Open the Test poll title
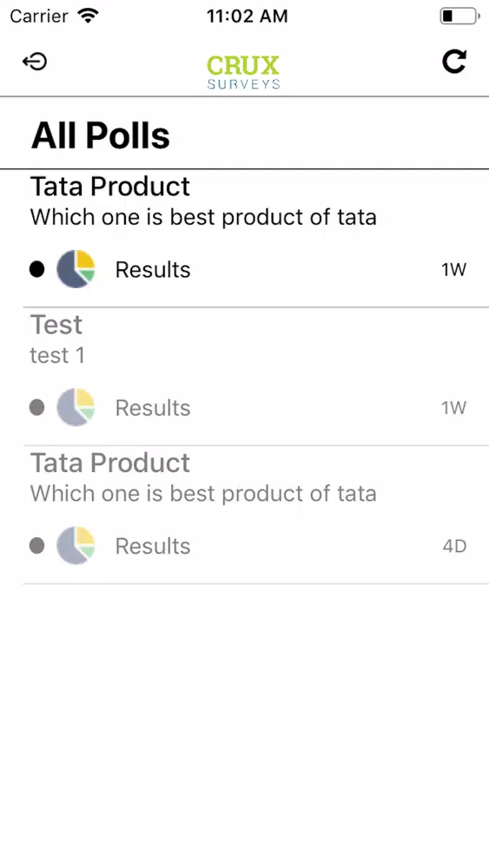This screenshot has height=868, width=489. (56, 325)
